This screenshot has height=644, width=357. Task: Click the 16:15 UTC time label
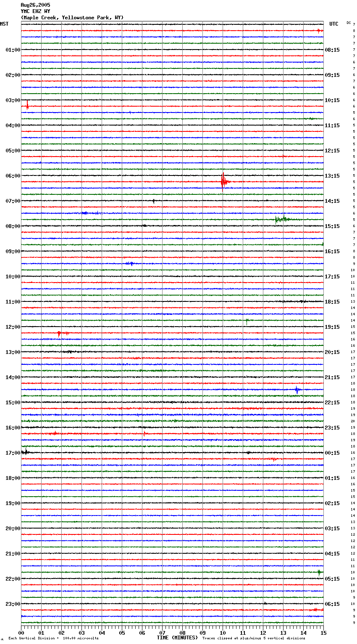(x=332, y=251)
